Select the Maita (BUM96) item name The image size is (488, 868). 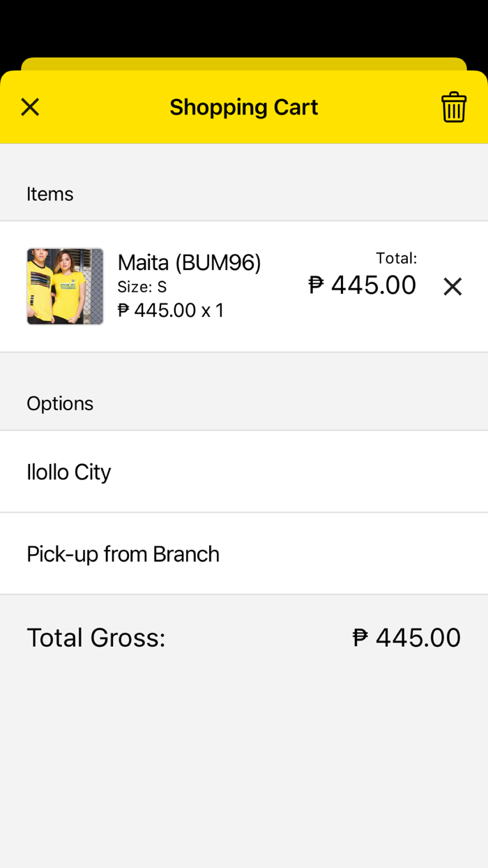click(x=189, y=262)
